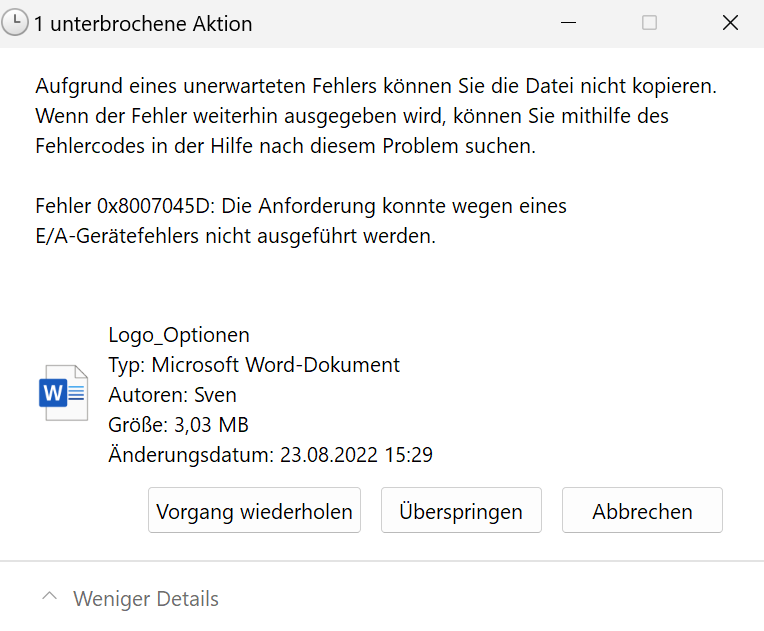
Task: Click the 'Größe: 3,03 MB' line
Action: click(178, 425)
